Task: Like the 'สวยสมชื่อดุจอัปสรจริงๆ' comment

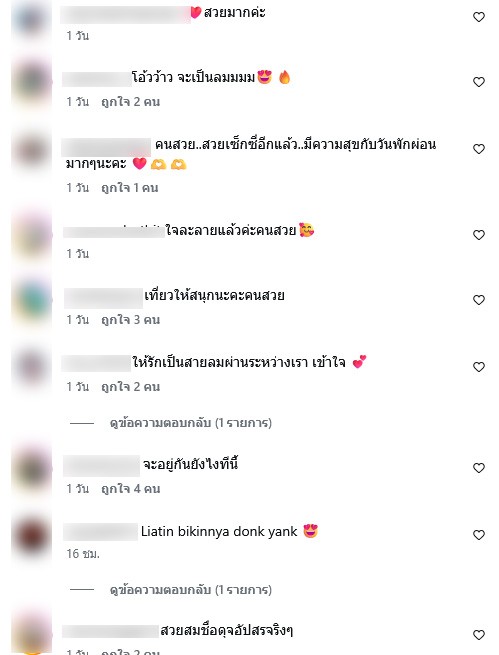Action: (x=479, y=635)
